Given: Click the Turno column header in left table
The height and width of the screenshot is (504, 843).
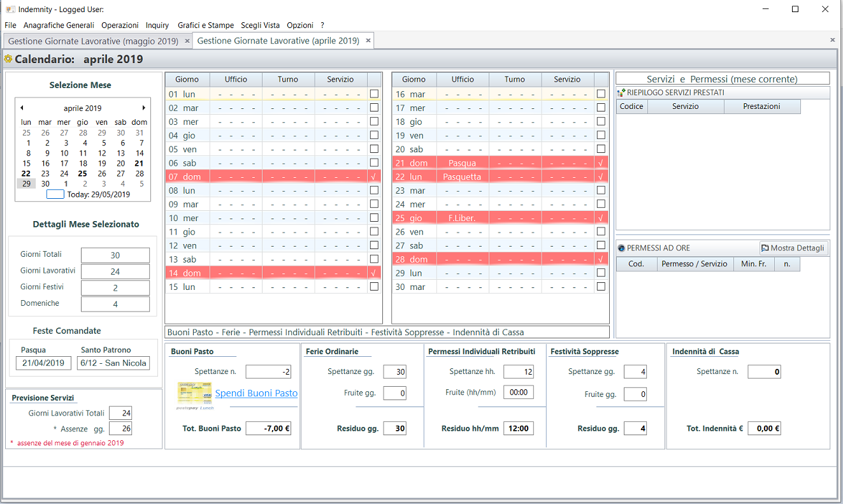Looking at the screenshot, I should coord(288,80).
